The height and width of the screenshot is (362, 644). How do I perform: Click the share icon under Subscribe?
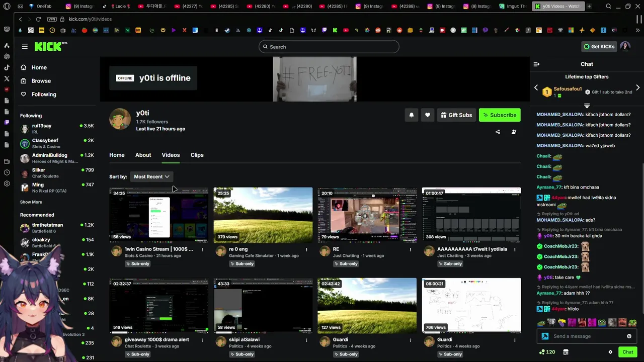point(498,132)
